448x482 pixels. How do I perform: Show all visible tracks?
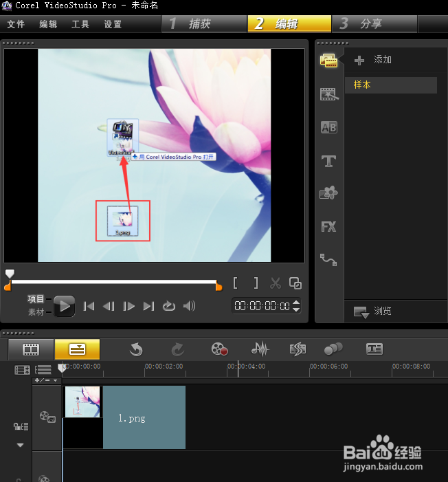coord(22,370)
